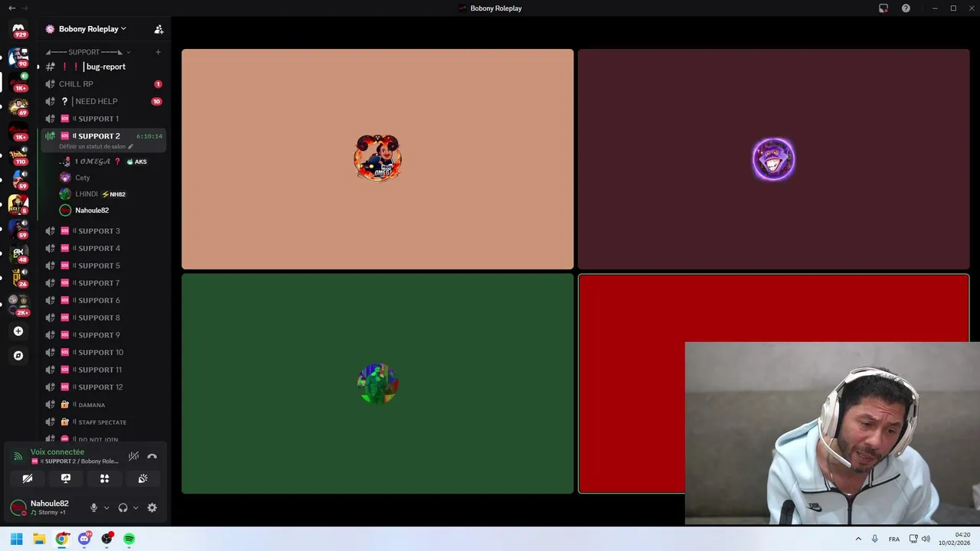Join SUPPORT 11 voice channel
980x551 pixels.
(103, 370)
